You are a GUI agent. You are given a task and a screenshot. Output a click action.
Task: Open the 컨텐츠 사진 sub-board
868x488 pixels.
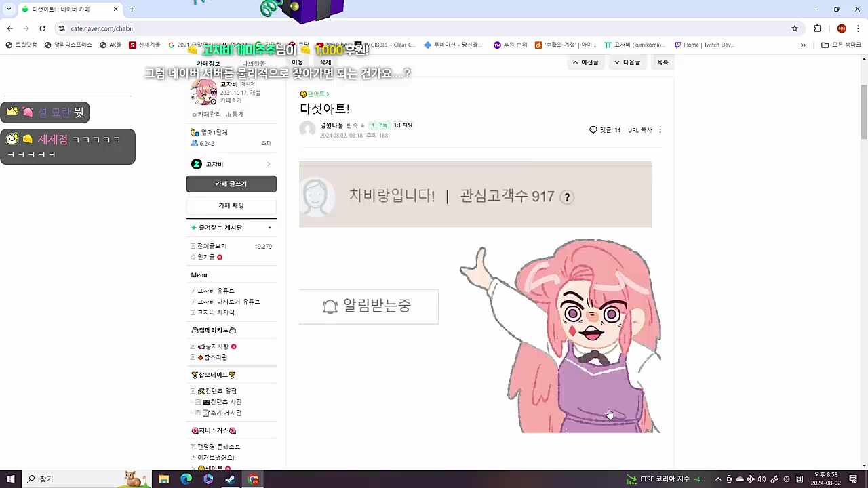[222, 402]
